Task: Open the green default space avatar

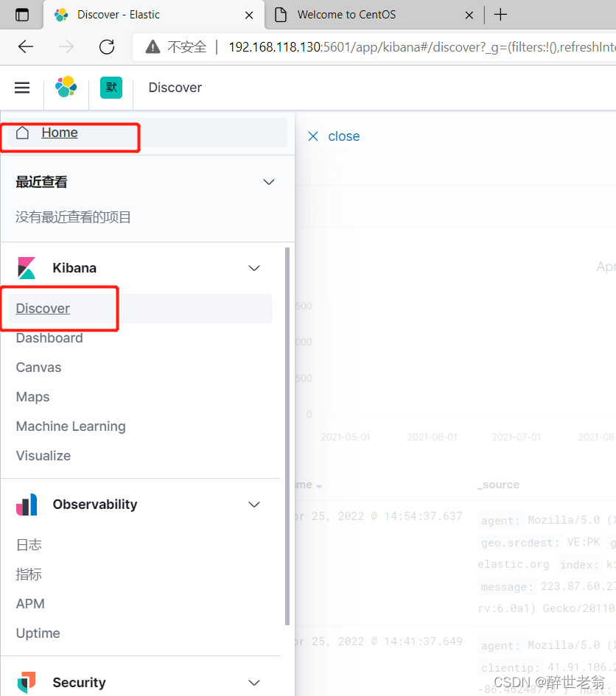Action: tap(111, 88)
